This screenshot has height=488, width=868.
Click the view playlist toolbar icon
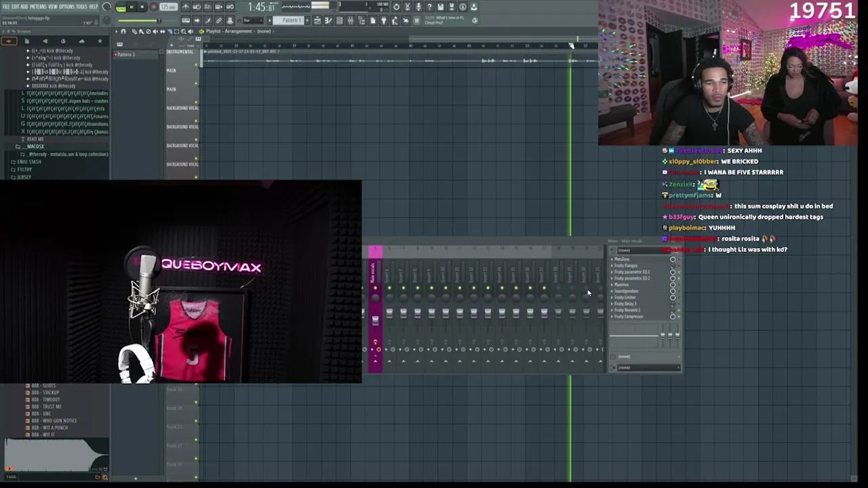[317, 20]
